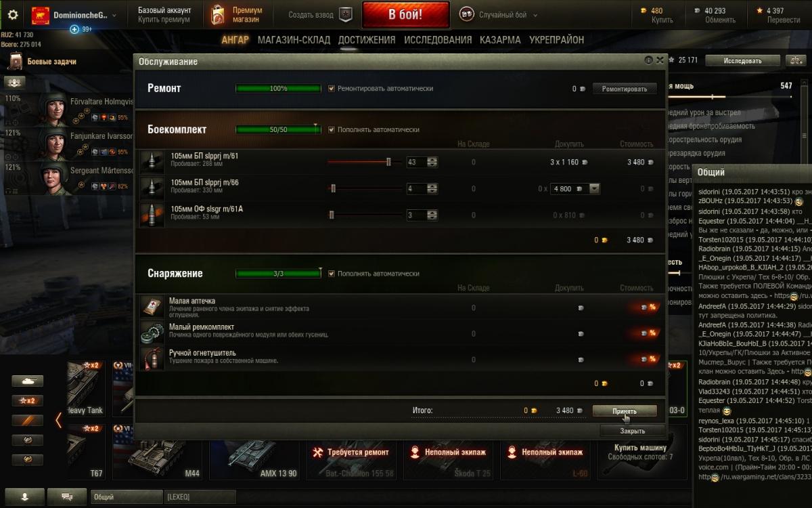
Task: Toggle Ремонтировать автоматически checkbox
Action: 332,89
